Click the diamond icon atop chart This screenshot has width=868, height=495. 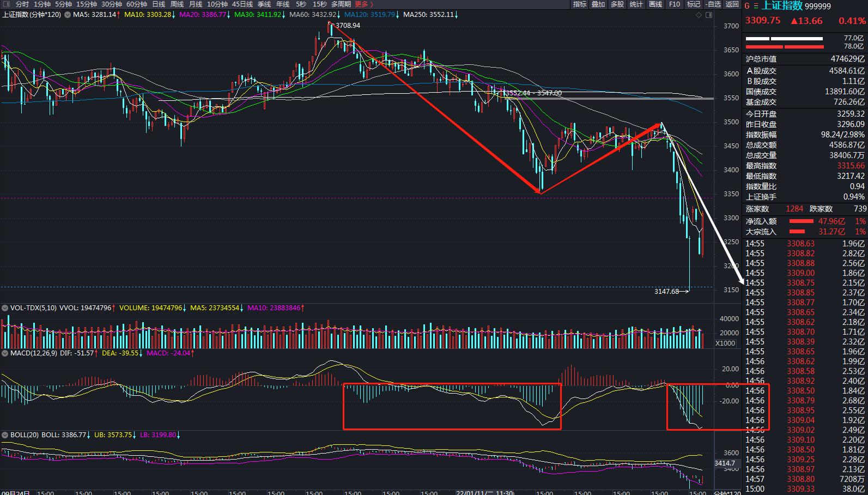click(x=699, y=15)
